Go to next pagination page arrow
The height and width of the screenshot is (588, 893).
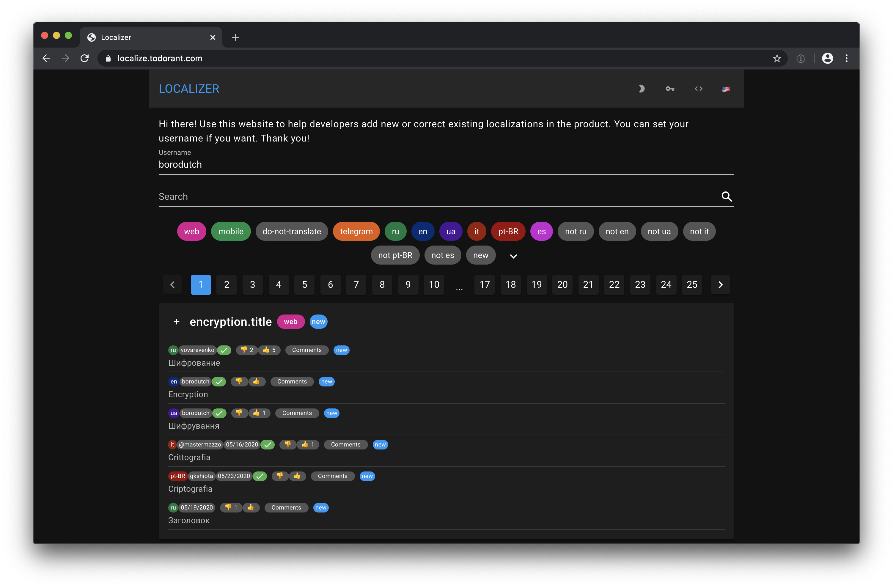point(720,284)
